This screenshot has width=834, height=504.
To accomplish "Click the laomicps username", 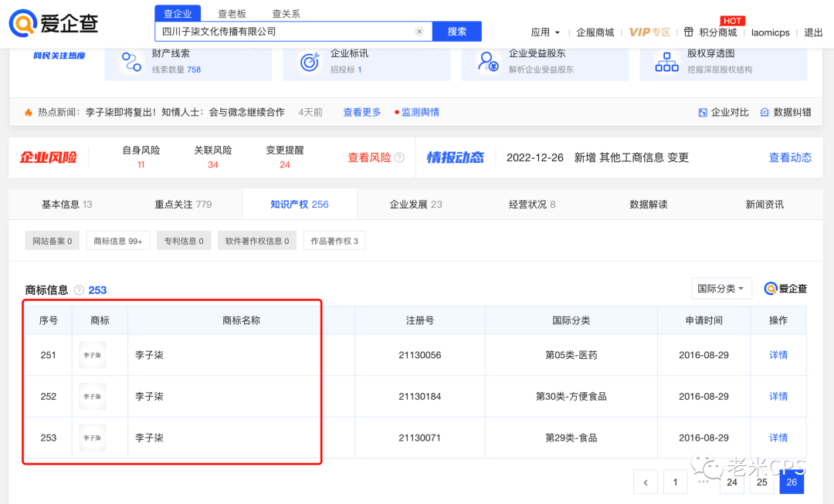I will click(770, 32).
